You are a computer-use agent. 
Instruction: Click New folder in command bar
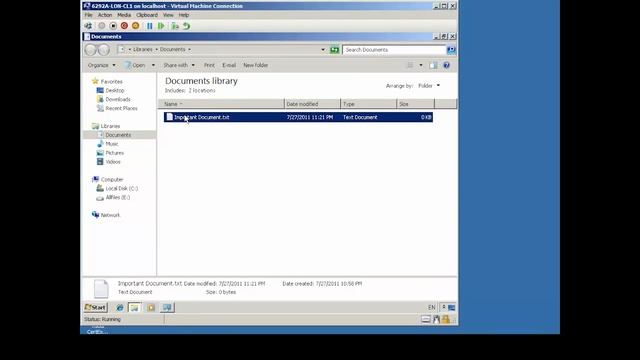pos(256,65)
